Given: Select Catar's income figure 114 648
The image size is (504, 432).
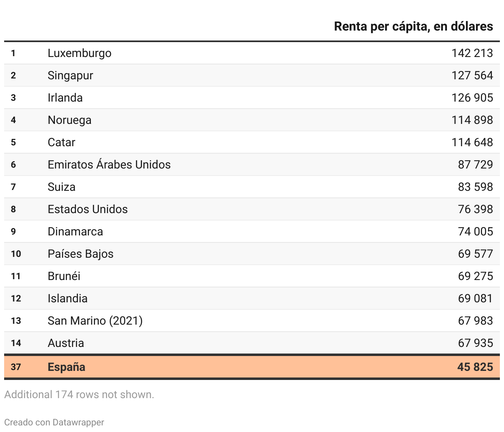Looking at the screenshot, I should (x=472, y=142).
